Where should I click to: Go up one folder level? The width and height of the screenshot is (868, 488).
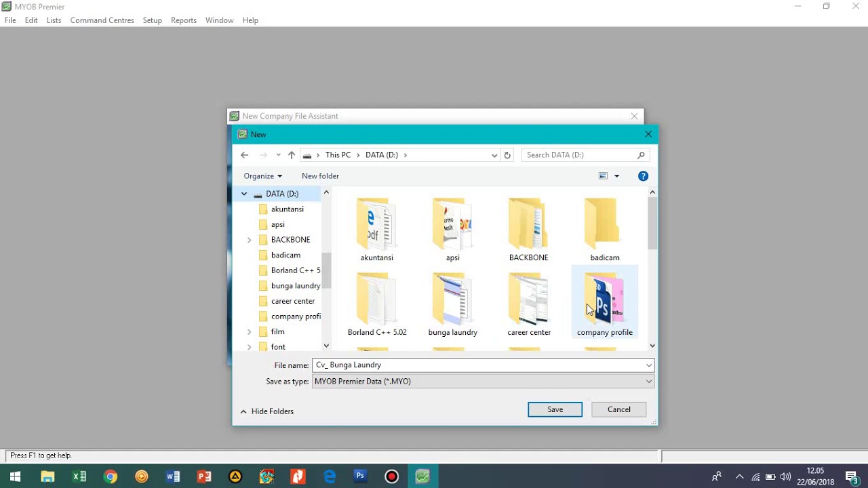(292, 155)
